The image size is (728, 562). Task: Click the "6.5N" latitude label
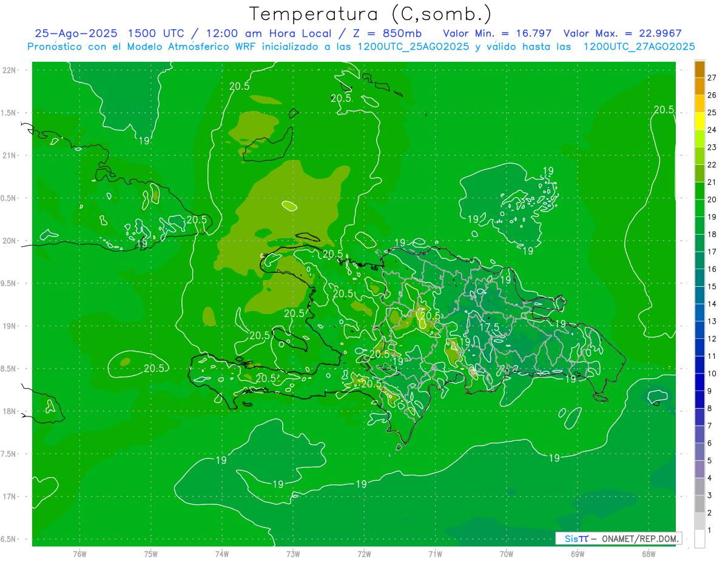(9, 540)
